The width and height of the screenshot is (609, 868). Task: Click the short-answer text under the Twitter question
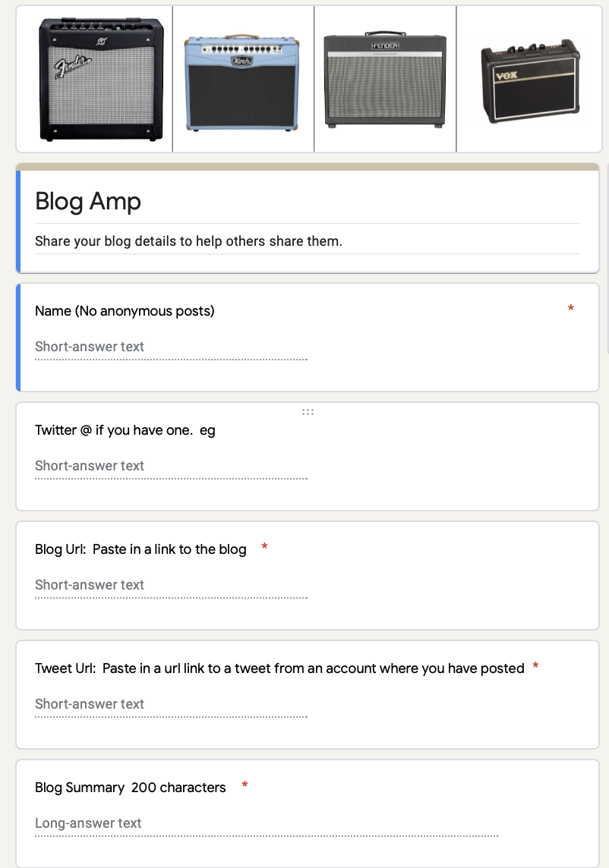click(x=171, y=466)
